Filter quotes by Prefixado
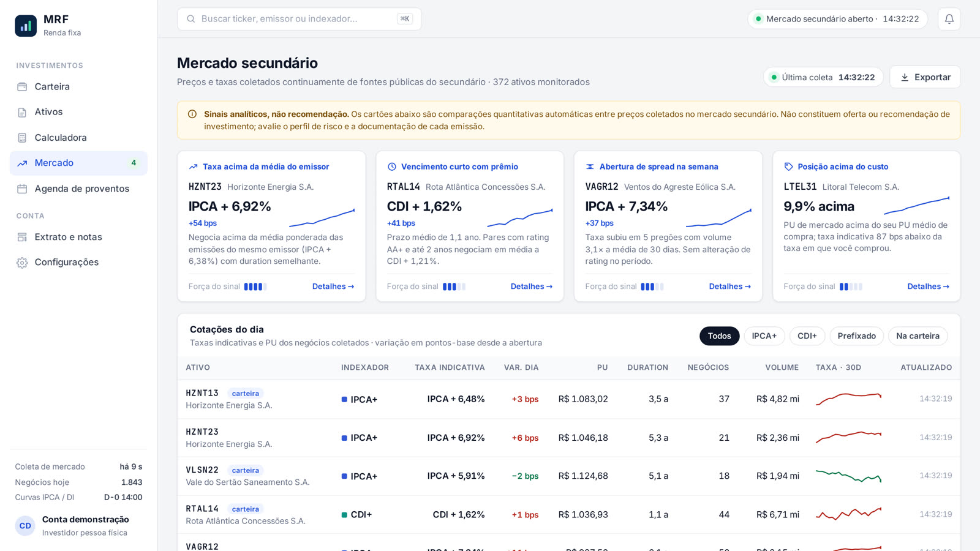 (857, 336)
